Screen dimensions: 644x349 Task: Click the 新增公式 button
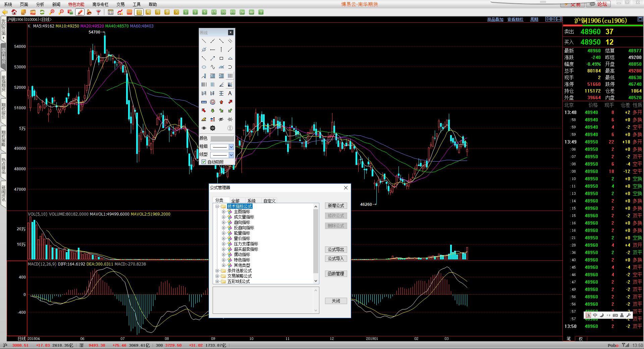336,206
